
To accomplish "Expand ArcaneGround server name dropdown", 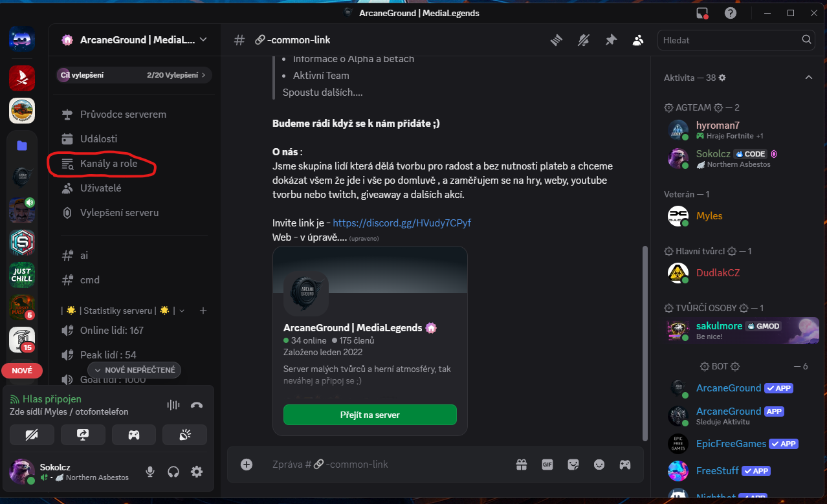I will tap(135, 40).
